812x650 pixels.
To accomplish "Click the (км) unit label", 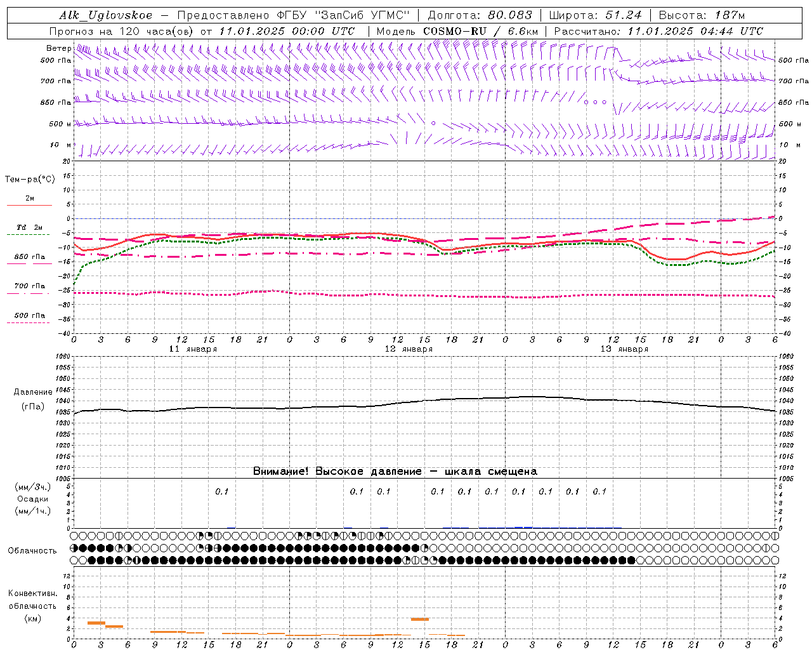I will (x=33, y=618).
